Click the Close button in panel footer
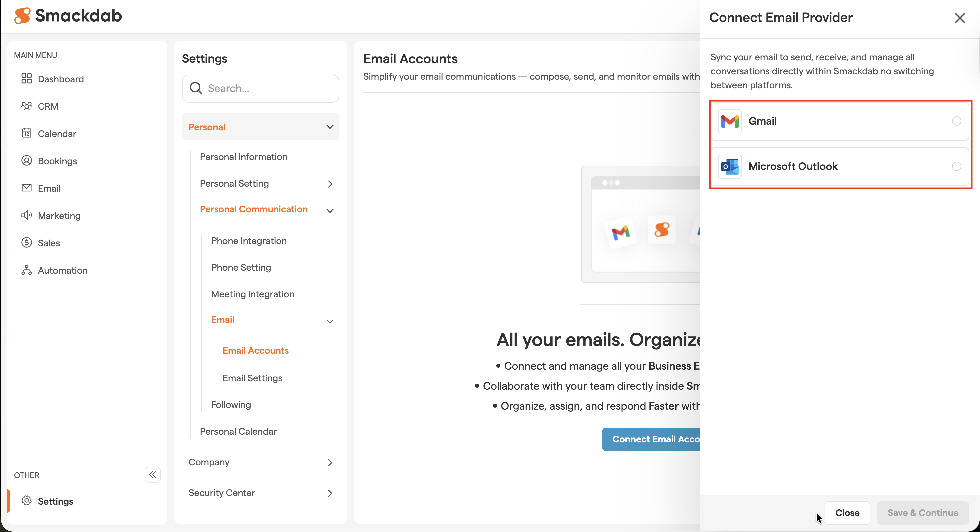Image resolution: width=980 pixels, height=532 pixels. point(847,513)
